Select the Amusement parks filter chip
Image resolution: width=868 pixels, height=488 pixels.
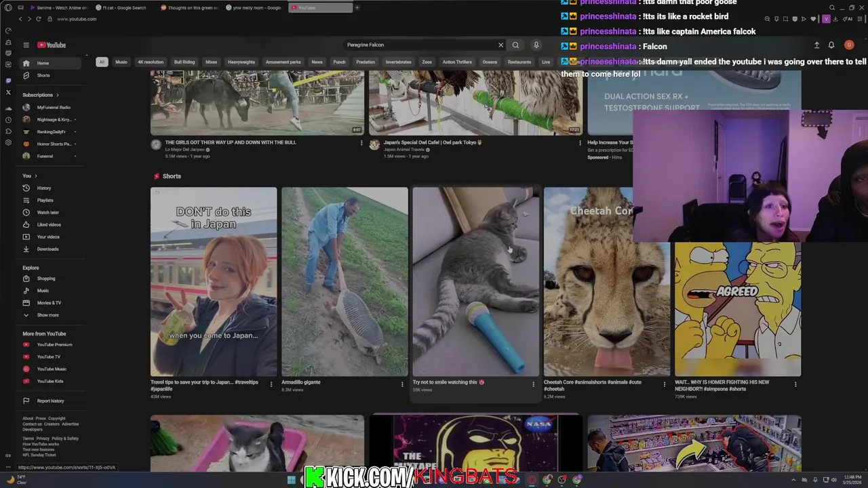(283, 62)
